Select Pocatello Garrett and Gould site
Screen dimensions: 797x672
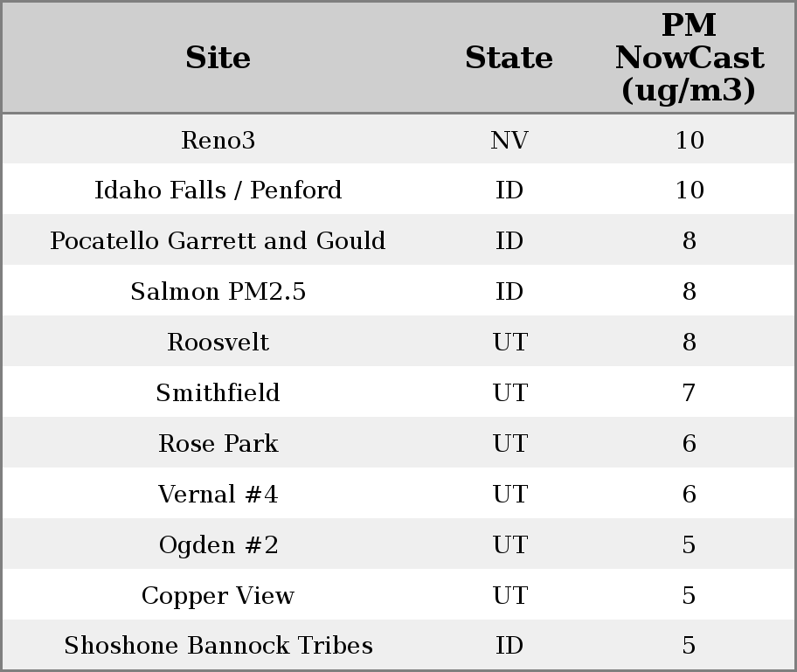pos(218,241)
